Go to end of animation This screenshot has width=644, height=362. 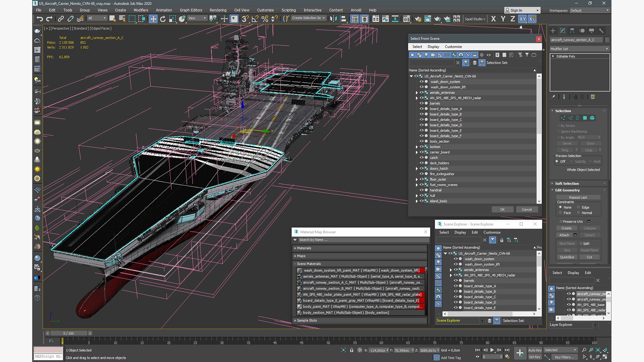coord(507,350)
